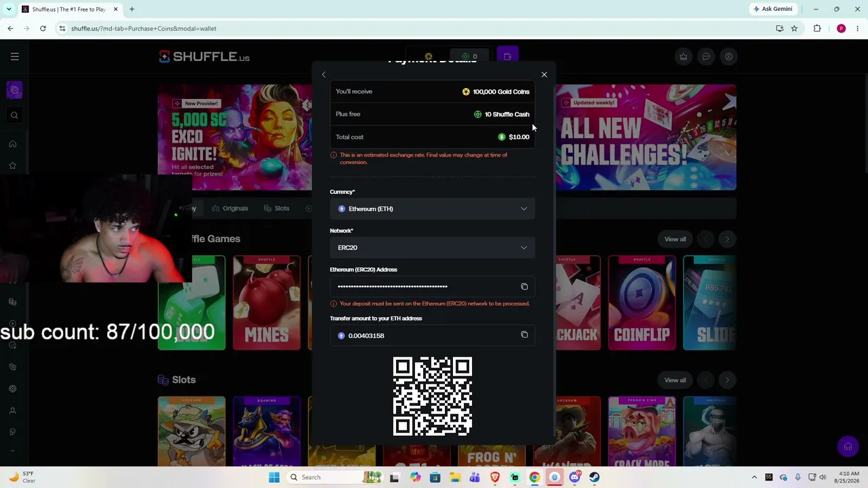868x488 pixels.
Task: Open the taskbar clock and date
Action: point(849,477)
